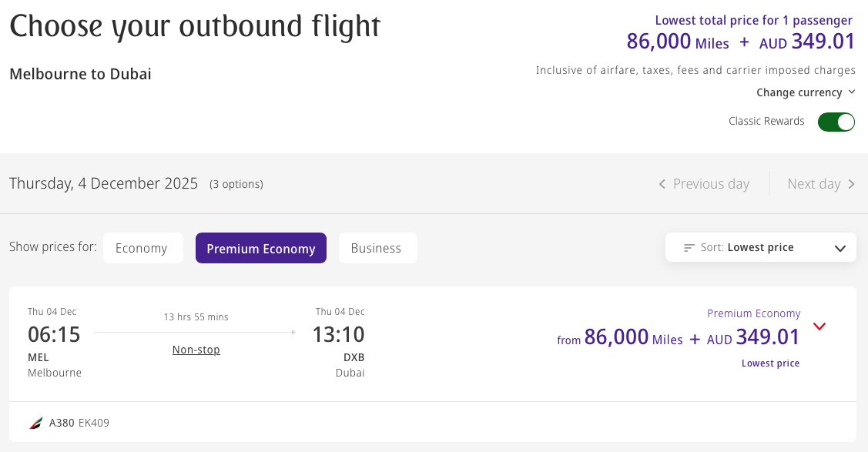Screen dimensions: 868x452
Task: Click the EK409 flight number
Action: click(94, 423)
